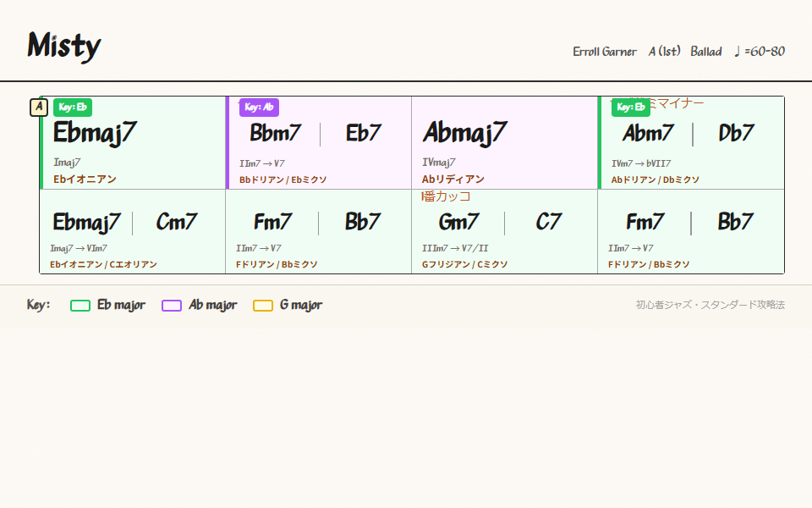Image resolution: width=812 pixels, height=508 pixels.
Task: Click the IIIm7 → V7/II analysis text
Action: pyautogui.click(x=455, y=248)
